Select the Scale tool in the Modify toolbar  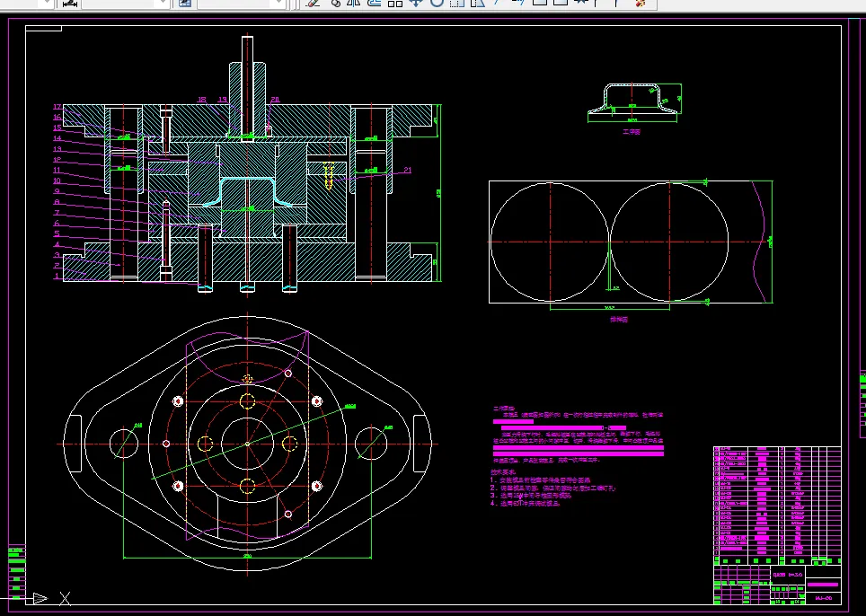tap(456, 3)
